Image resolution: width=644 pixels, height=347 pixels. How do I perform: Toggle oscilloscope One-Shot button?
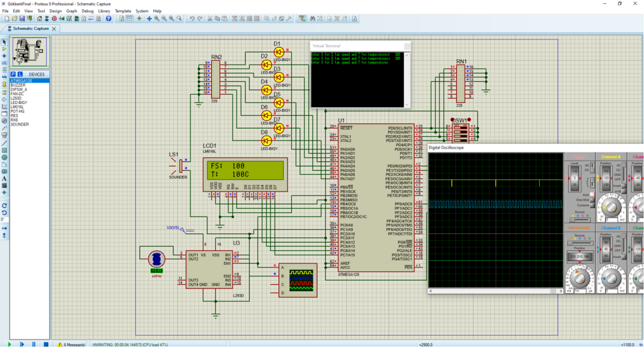pos(592,200)
